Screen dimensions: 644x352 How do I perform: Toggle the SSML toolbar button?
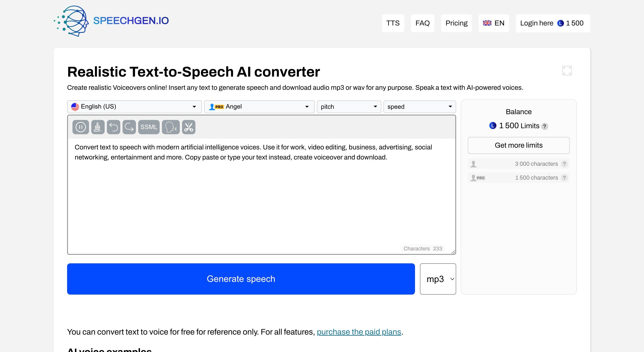point(149,127)
